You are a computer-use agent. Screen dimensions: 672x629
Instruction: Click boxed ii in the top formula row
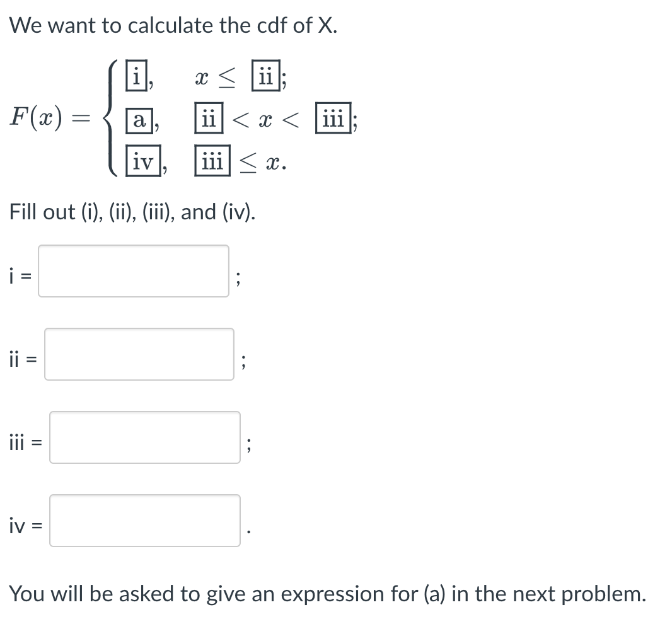click(x=266, y=76)
